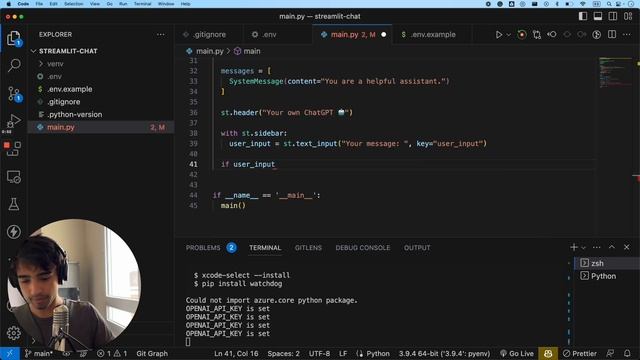Split the editor to the right
Viewport: 640px width, 360px height.
[612, 35]
